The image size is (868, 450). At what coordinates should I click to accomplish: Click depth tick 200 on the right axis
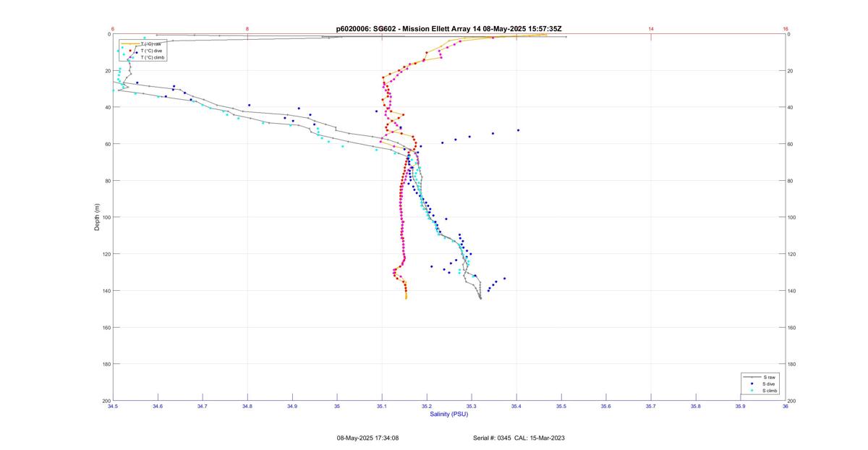click(x=793, y=401)
